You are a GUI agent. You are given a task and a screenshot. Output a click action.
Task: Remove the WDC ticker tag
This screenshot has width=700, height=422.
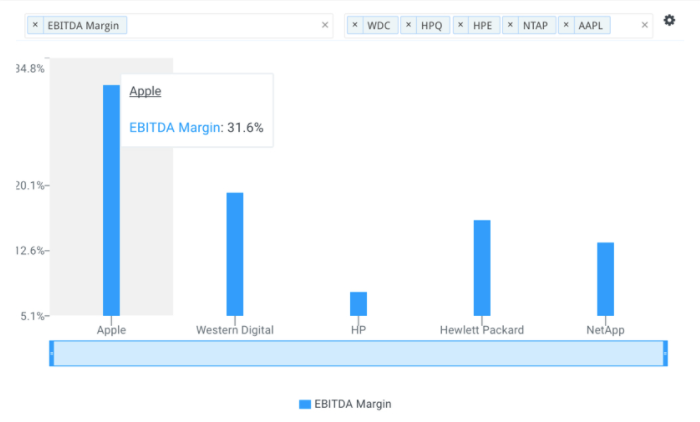click(355, 25)
